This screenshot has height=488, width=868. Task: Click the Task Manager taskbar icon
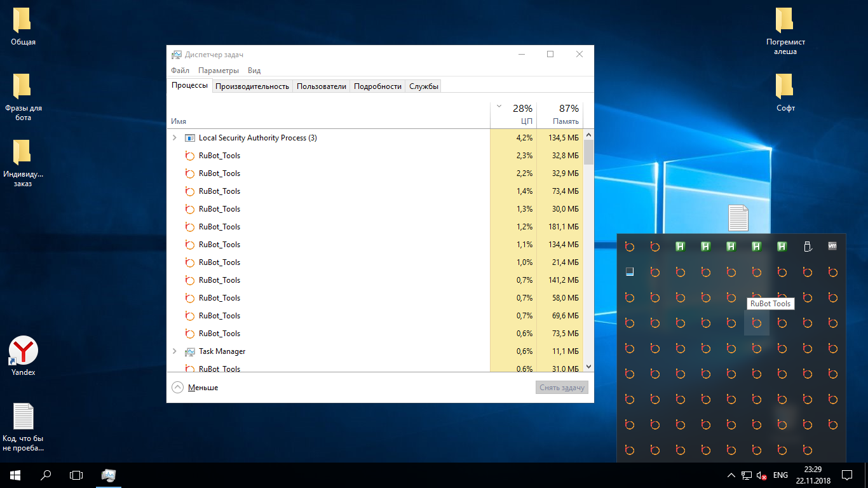(109, 475)
